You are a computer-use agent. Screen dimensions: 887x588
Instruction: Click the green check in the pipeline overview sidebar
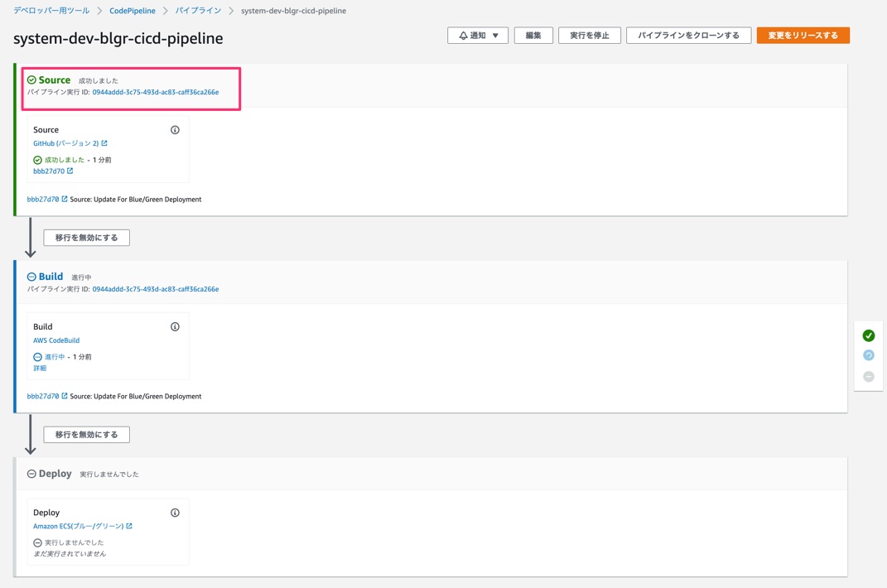click(868, 335)
